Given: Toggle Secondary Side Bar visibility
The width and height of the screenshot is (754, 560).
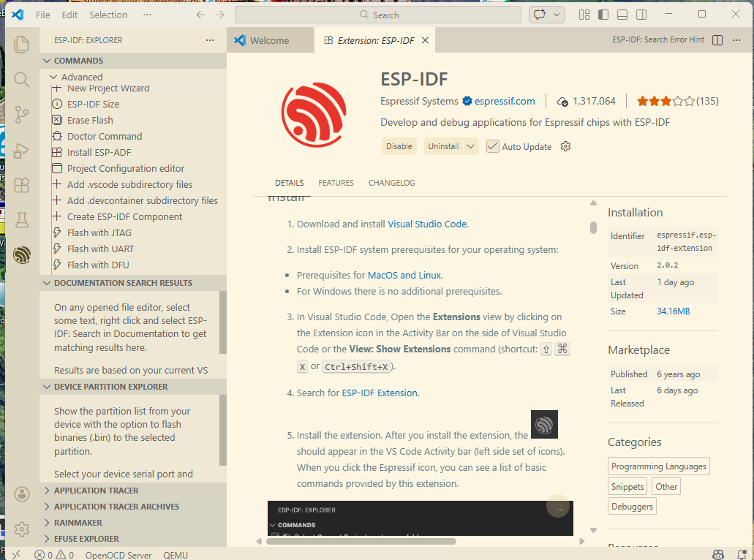Looking at the screenshot, I should tap(641, 15).
